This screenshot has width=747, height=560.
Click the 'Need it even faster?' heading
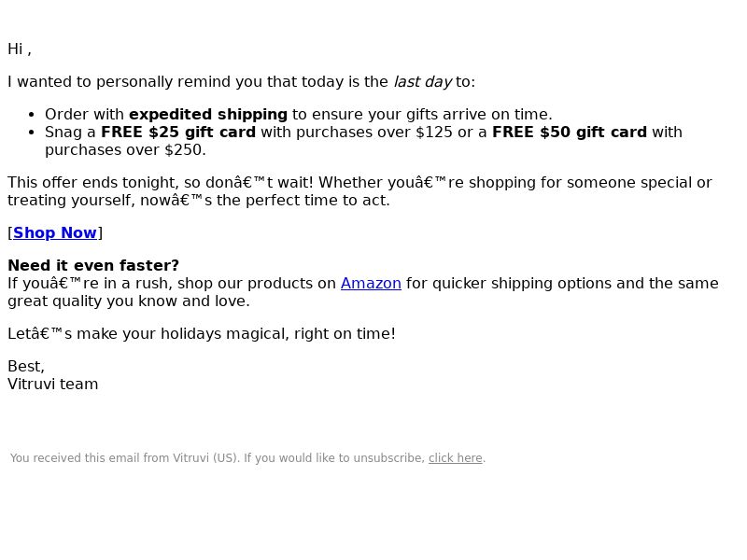pos(93,265)
